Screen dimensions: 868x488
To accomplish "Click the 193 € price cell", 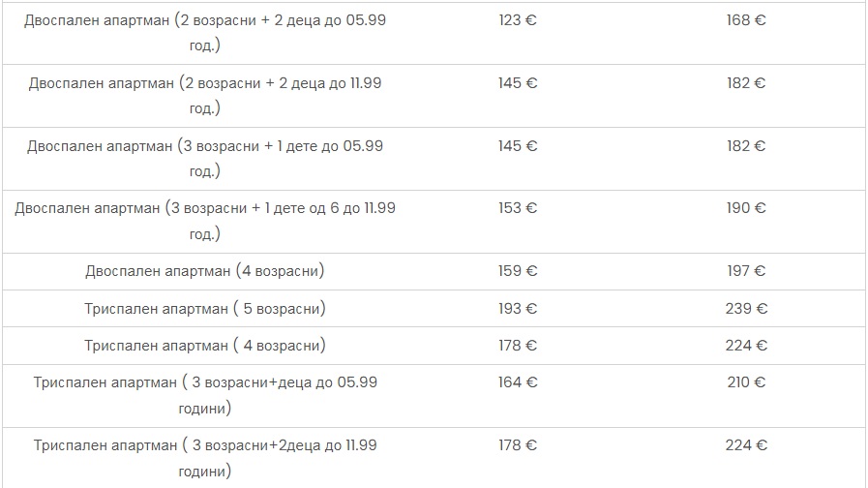I will (x=517, y=309).
